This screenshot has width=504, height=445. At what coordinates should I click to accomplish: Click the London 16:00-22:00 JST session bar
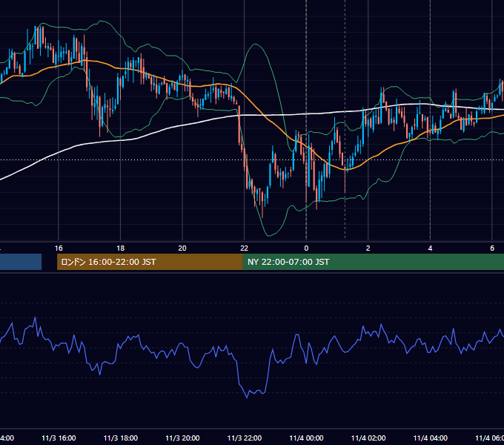click(150, 262)
